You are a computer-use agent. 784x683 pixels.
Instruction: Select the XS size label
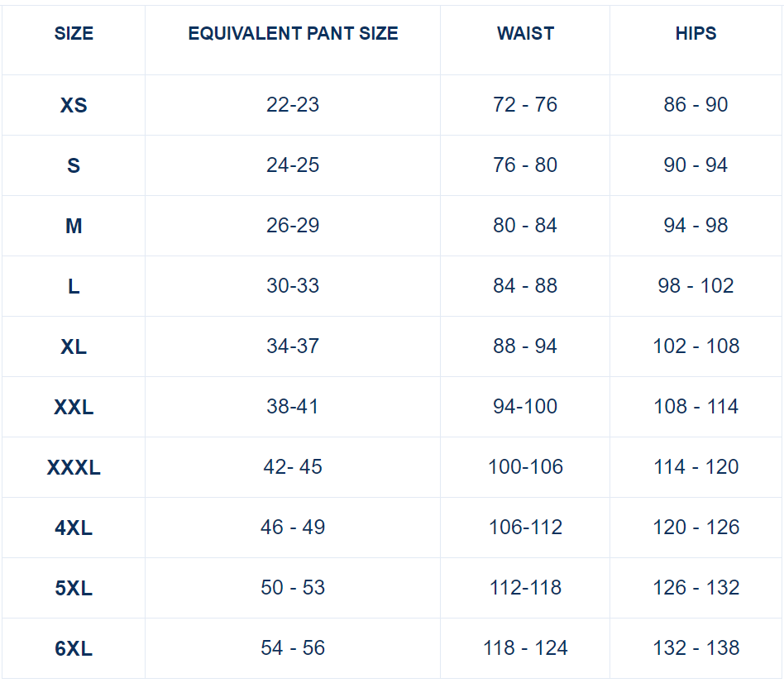pos(74,106)
